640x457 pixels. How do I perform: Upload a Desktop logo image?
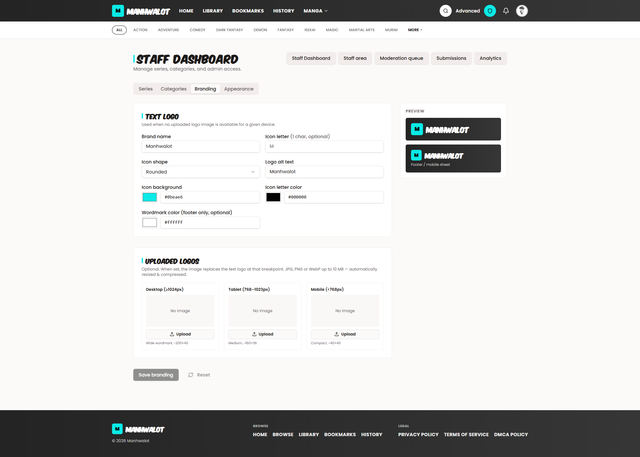pyautogui.click(x=180, y=334)
